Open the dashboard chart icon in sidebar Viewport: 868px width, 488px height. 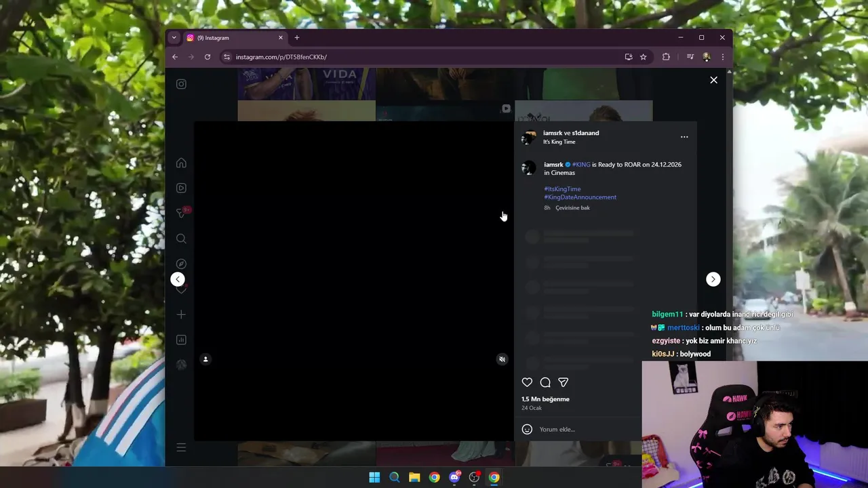tap(181, 340)
